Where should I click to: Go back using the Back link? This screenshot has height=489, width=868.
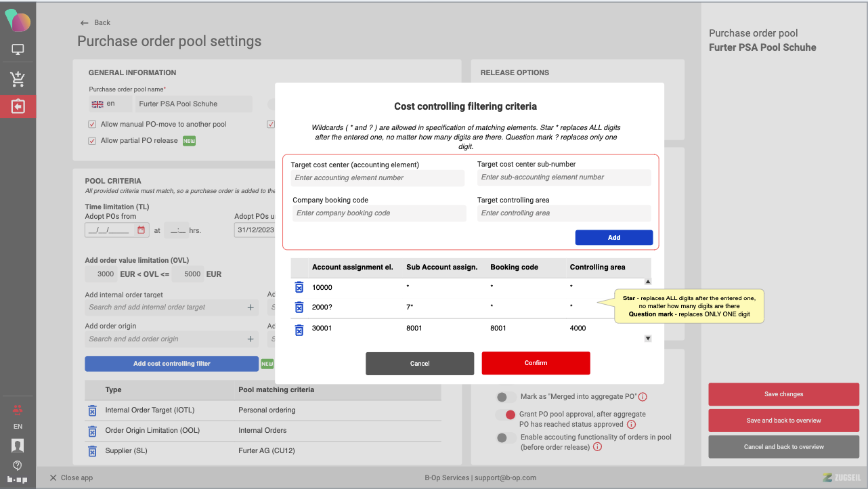[x=95, y=23]
